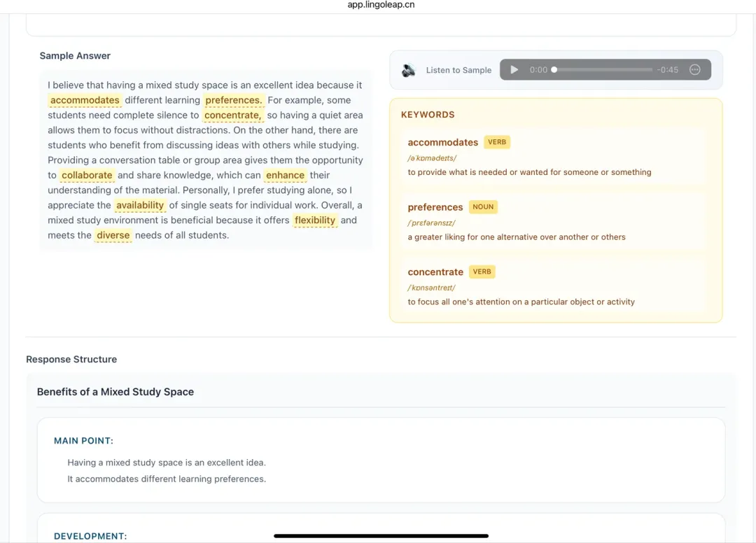Viewport: 756px width, 543px height.
Task: Click the NOUN tag next to preferences
Action: 482,206
